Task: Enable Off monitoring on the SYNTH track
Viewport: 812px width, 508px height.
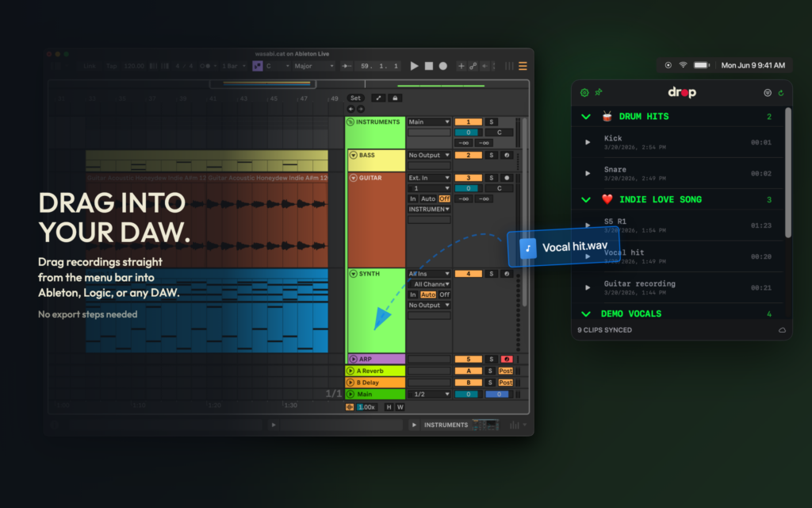Action: tap(445, 295)
